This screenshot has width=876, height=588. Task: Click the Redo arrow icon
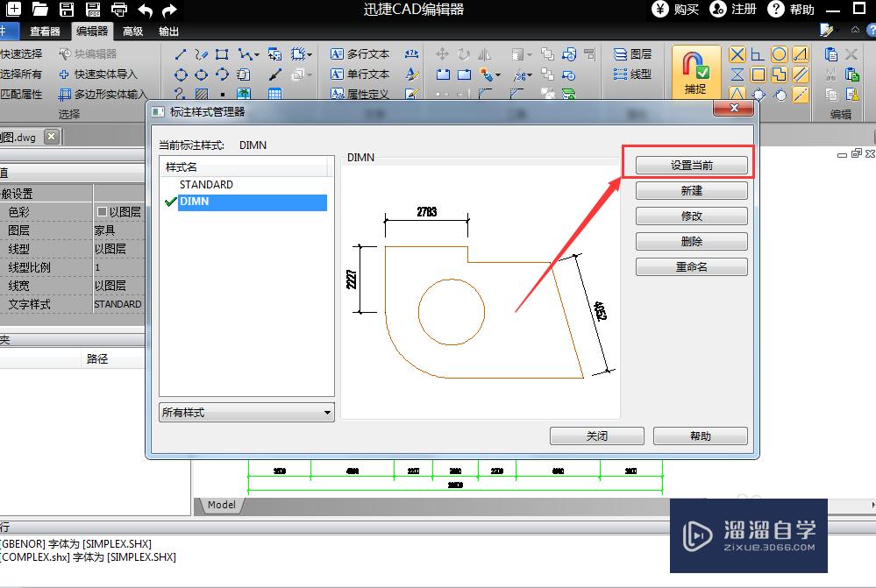pos(168,10)
